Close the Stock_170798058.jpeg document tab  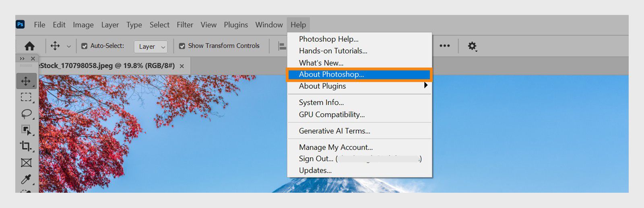click(182, 66)
